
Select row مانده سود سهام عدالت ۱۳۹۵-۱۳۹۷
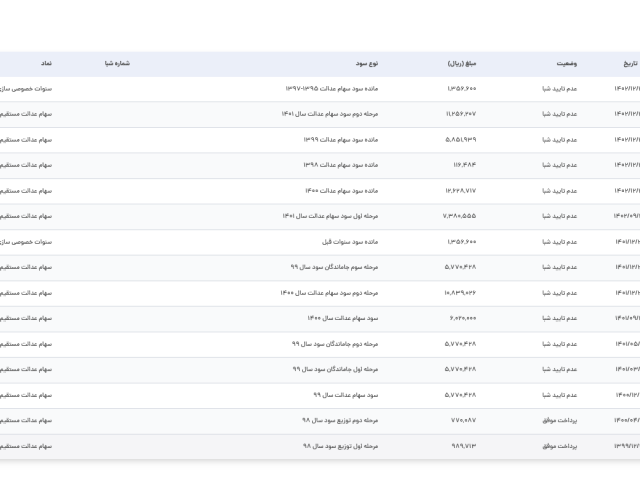tap(331, 89)
